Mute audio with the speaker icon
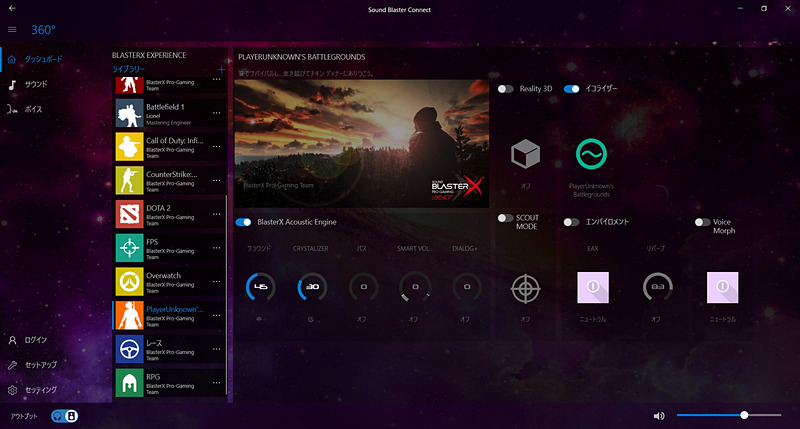 point(659,416)
